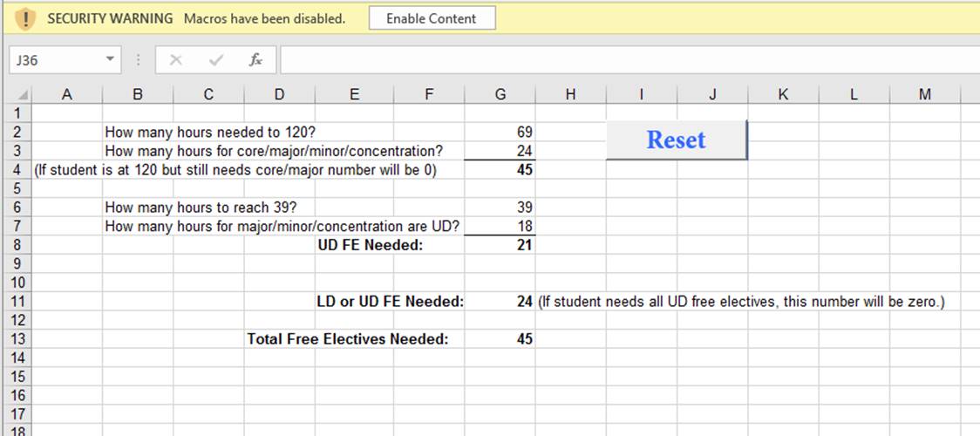Click the cell containing value 18
The image size is (980, 436).
(x=500, y=227)
